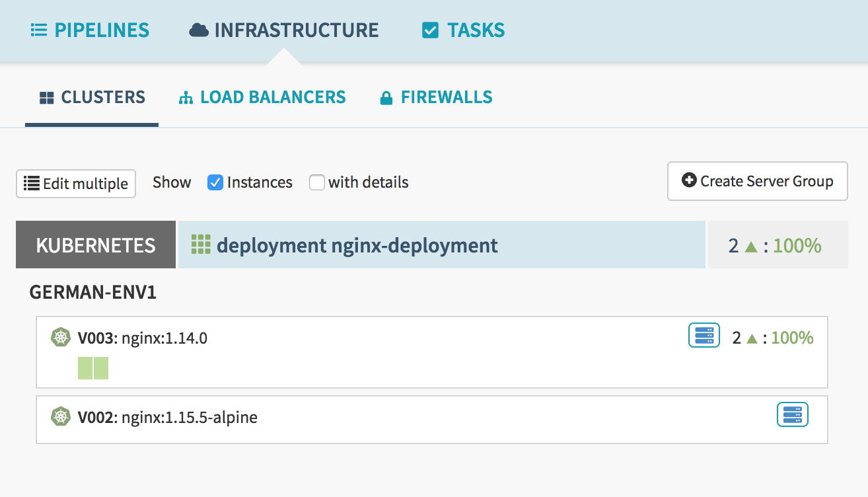868x497 pixels.
Task: Open the load balancer icon on V003 row
Action: tap(704, 336)
